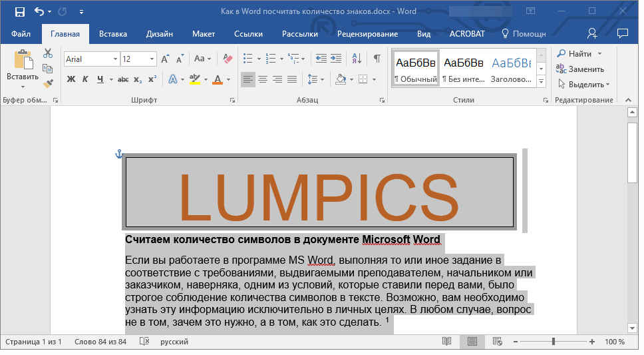Switch to the Рецензирование tab
Viewport: 644px width, 355px height.
[x=367, y=34]
